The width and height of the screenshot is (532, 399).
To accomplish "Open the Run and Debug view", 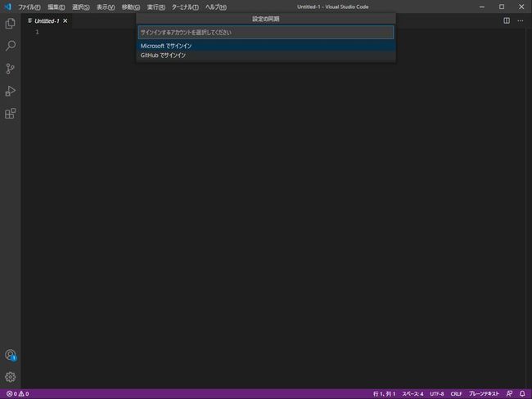I will [x=10, y=91].
